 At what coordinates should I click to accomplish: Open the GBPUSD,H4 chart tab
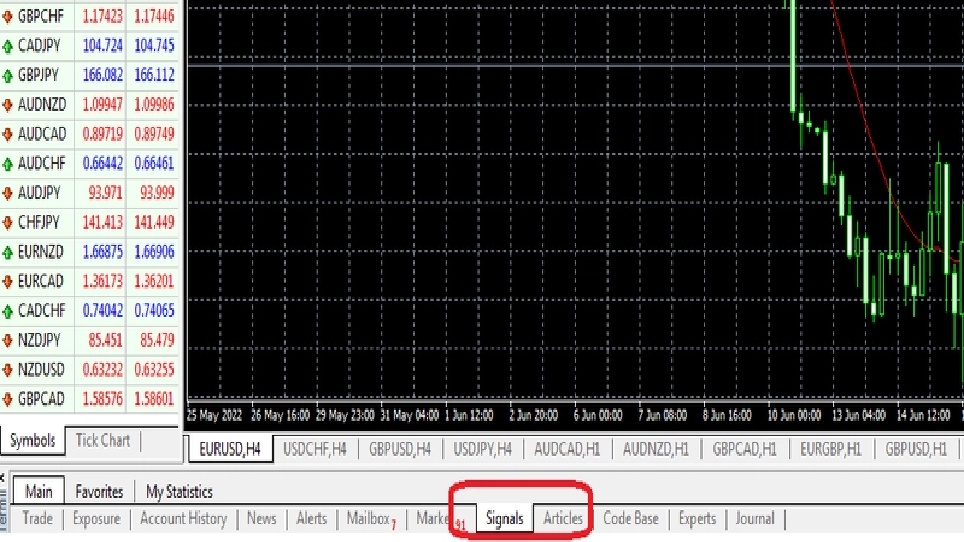(x=400, y=449)
